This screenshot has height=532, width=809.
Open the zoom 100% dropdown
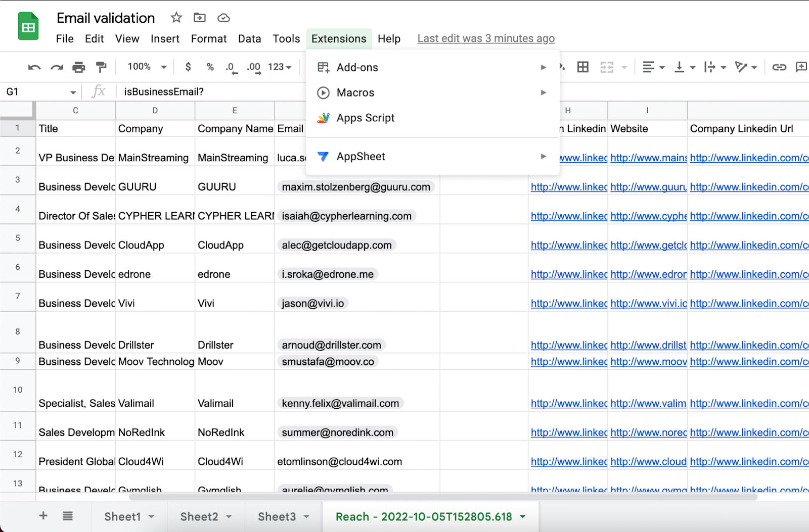pyautogui.click(x=147, y=67)
